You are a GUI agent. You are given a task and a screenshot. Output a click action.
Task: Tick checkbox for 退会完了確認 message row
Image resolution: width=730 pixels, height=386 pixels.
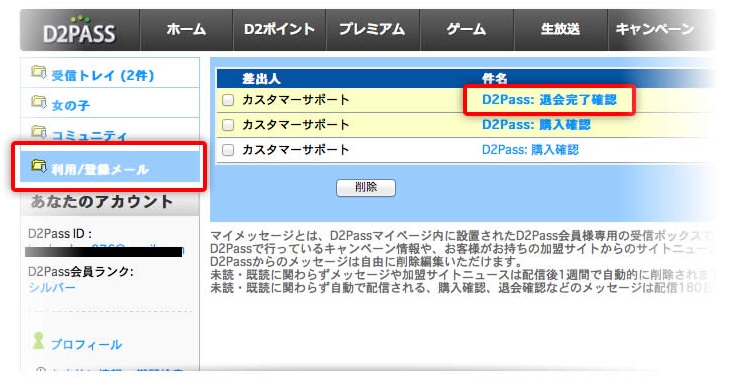click(228, 100)
